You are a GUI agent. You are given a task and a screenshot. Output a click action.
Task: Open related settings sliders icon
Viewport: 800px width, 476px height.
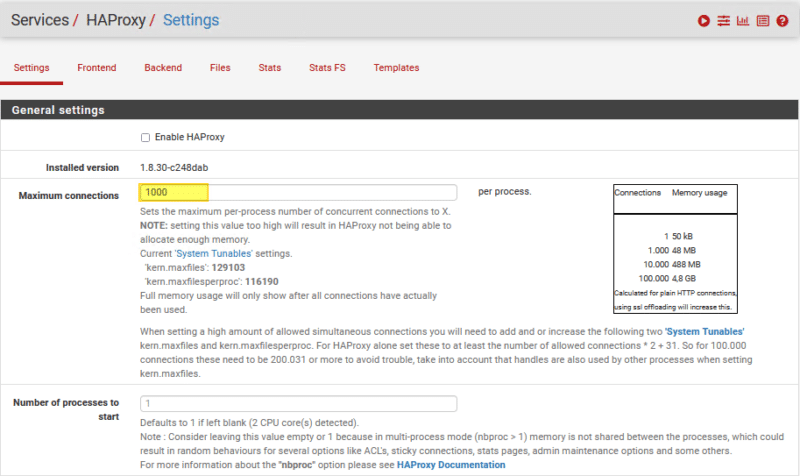[x=723, y=21]
